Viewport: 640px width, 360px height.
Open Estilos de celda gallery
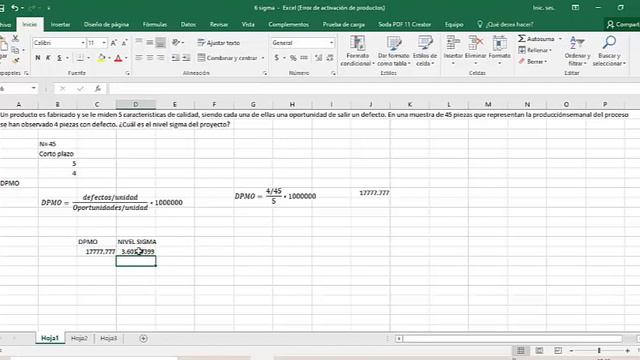(x=425, y=51)
